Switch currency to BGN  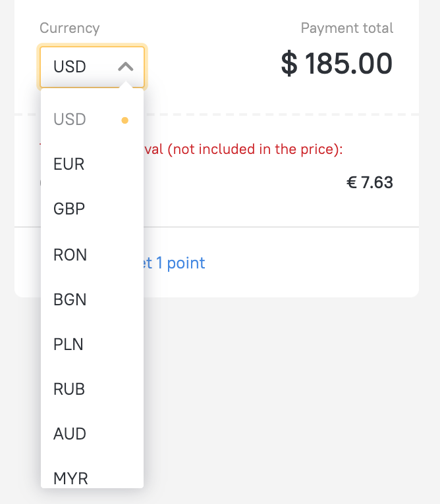[x=70, y=299]
